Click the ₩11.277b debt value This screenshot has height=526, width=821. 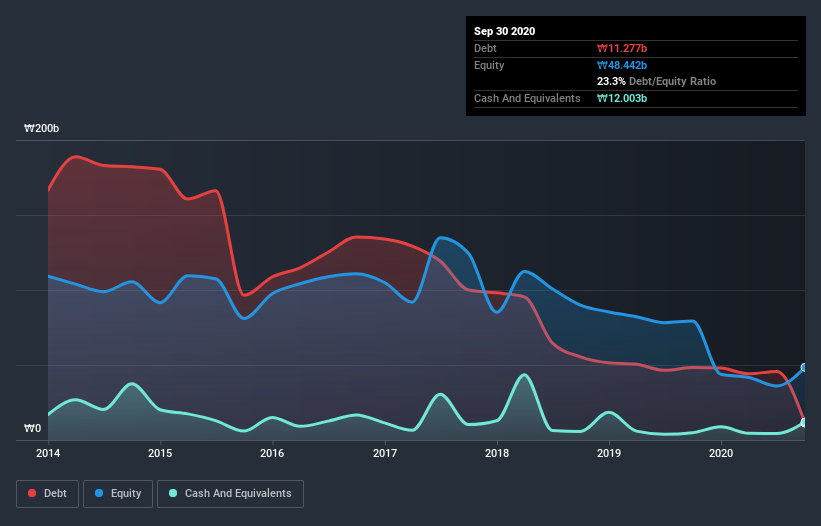click(x=622, y=49)
